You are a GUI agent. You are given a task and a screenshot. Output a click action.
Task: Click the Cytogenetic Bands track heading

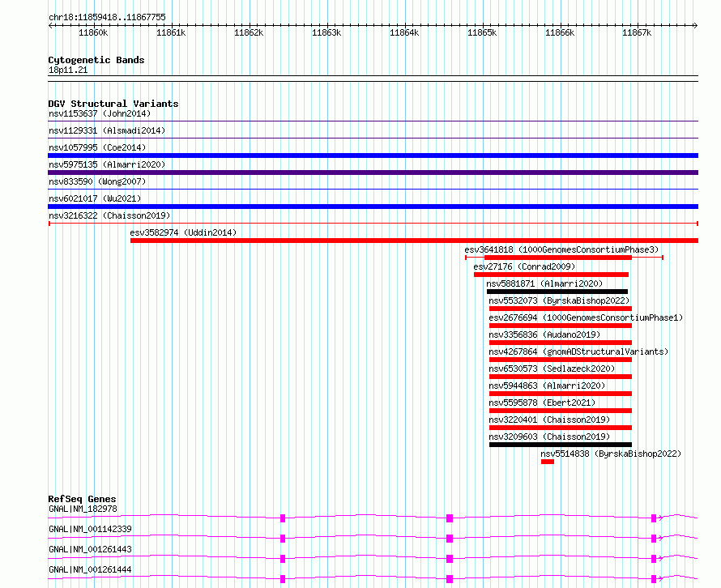click(96, 60)
